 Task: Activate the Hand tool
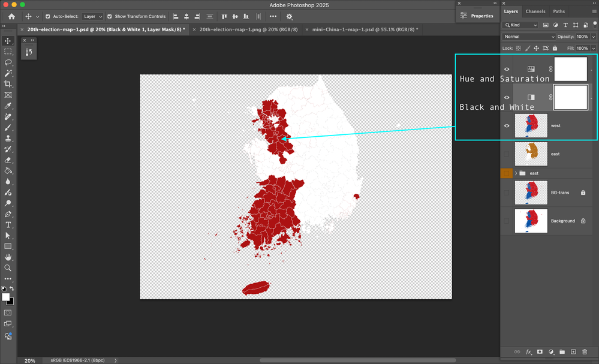click(x=8, y=257)
